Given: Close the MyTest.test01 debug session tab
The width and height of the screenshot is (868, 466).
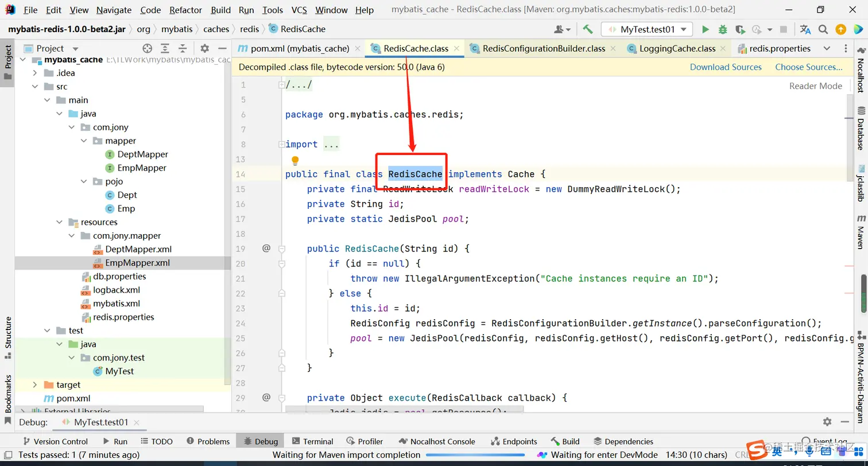Looking at the screenshot, I should pos(137,422).
